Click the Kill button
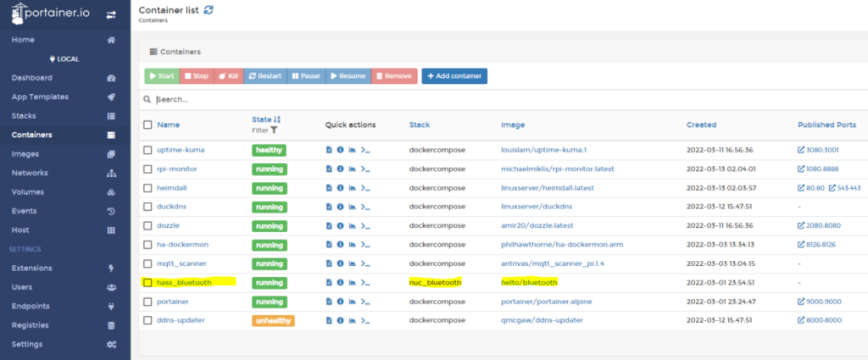 click(229, 76)
